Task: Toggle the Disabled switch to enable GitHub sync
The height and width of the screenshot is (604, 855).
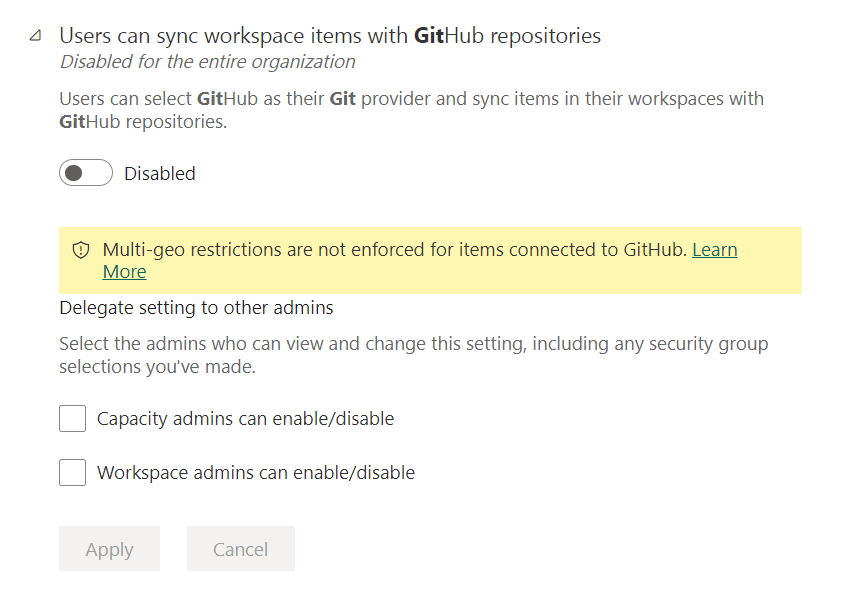Action: point(86,173)
